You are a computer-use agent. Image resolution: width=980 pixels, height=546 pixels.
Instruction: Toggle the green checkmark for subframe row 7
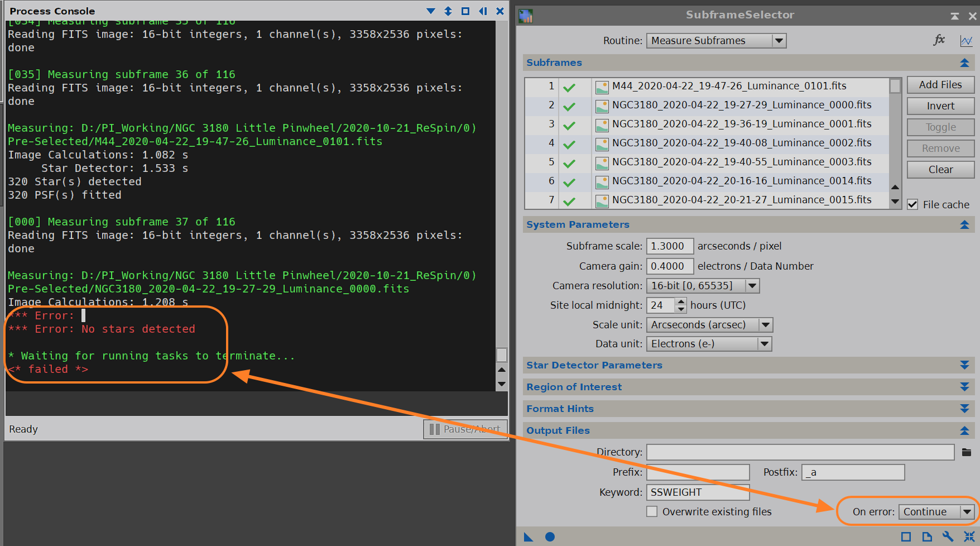[x=569, y=202]
